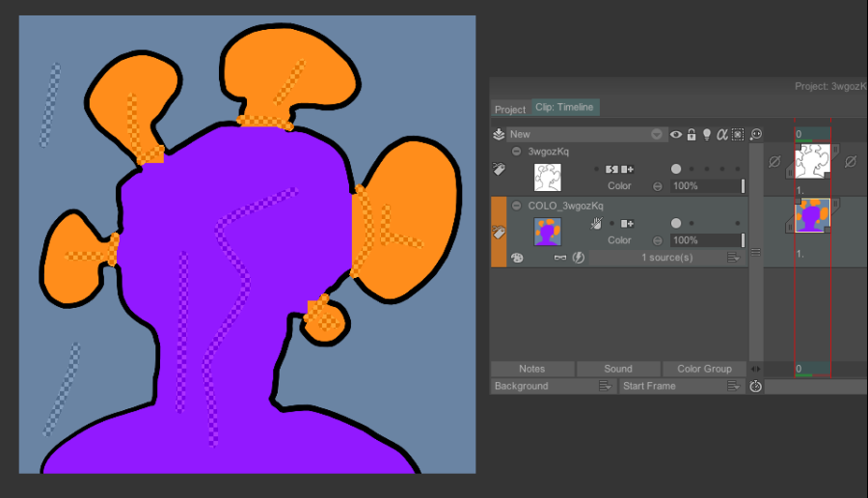Open blending mode Color of COLO_3wgozKq layer
Image resolution: width=868 pixels, height=498 pixels.
pyautogui.click(x=619, y=240)
